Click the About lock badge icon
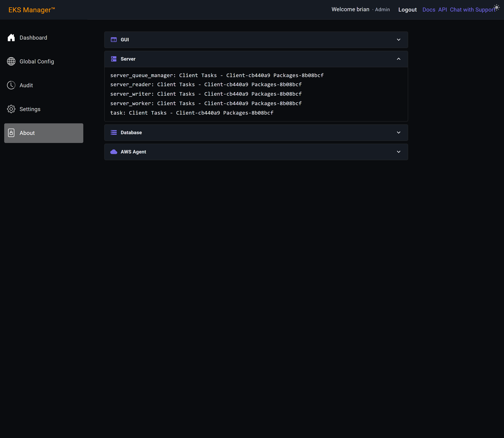The height and width of the screenshot is (438, 504). click(x=11, y=133)
